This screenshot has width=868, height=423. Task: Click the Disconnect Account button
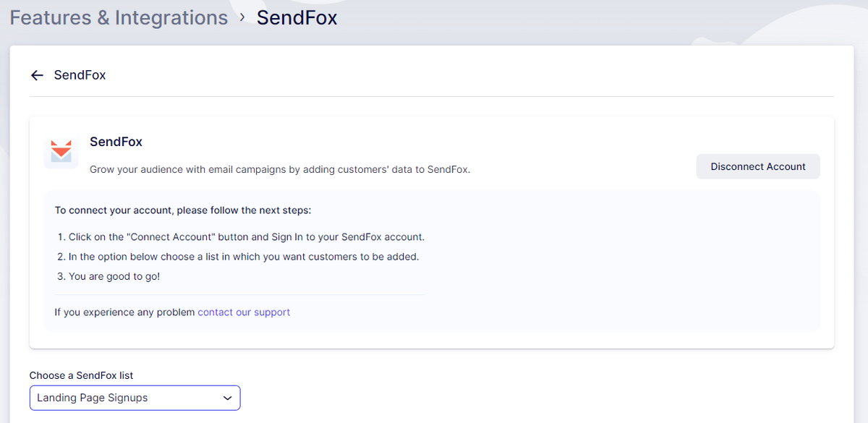click(x=757, y=166)
